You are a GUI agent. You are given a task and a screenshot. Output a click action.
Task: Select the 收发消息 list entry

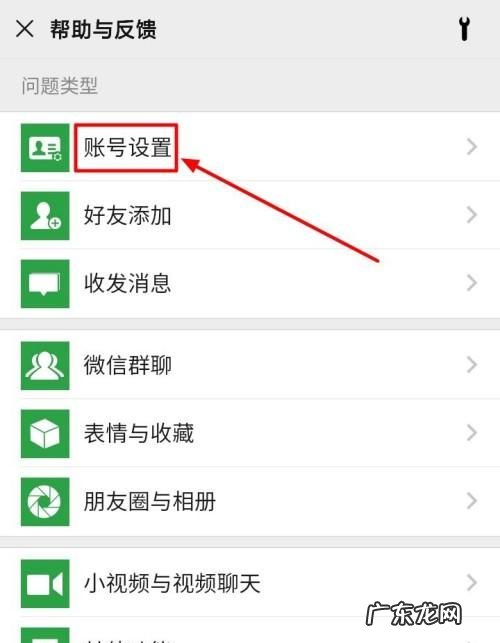250,283
